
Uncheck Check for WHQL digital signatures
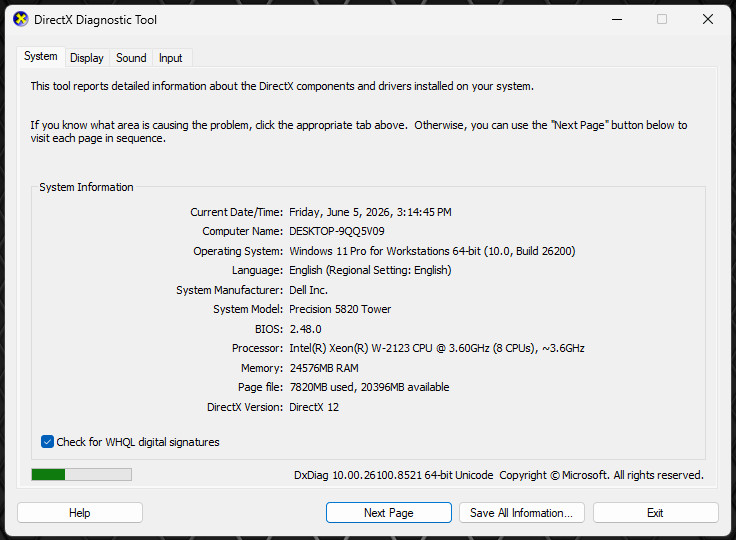(47, 442)
